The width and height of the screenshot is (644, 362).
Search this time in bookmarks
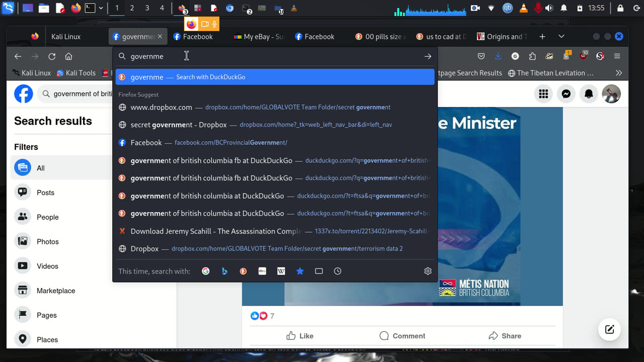[300, 271]
